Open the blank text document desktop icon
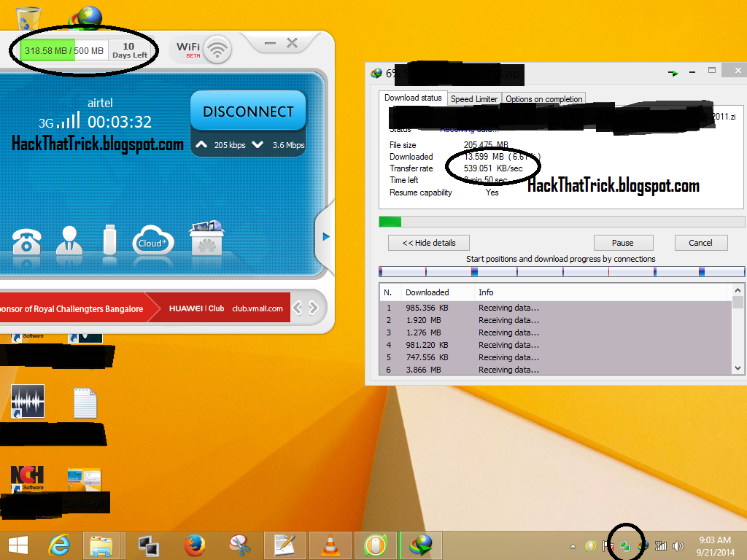The height and width of the screenshot is (560, 747). coord(85,402)
